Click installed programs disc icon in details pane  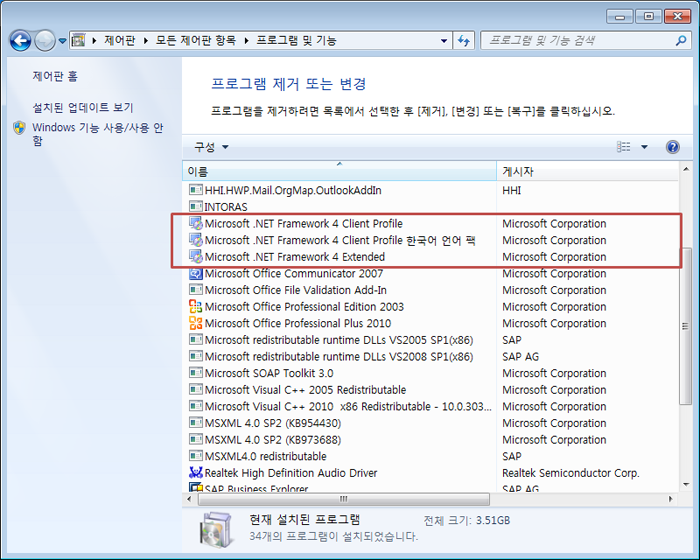216,530
